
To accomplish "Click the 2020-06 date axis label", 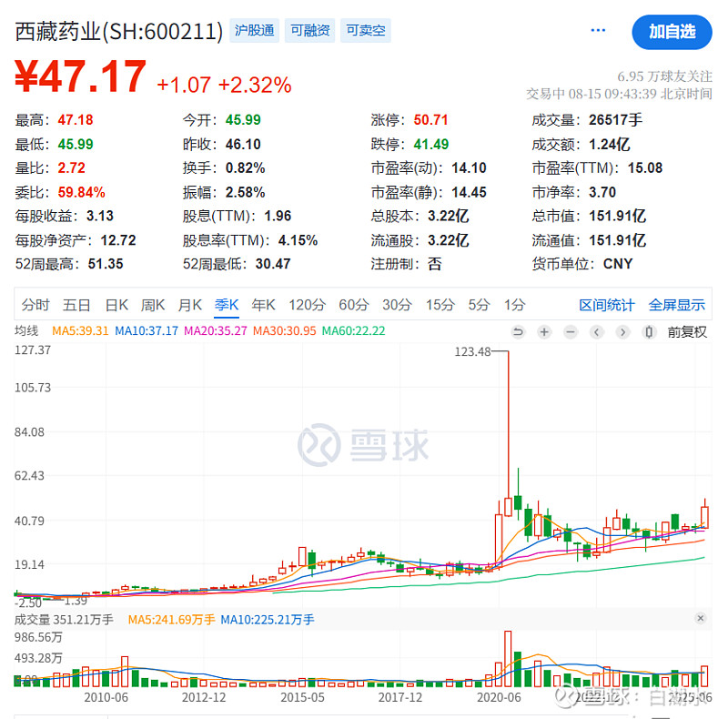I will (499, 697).
